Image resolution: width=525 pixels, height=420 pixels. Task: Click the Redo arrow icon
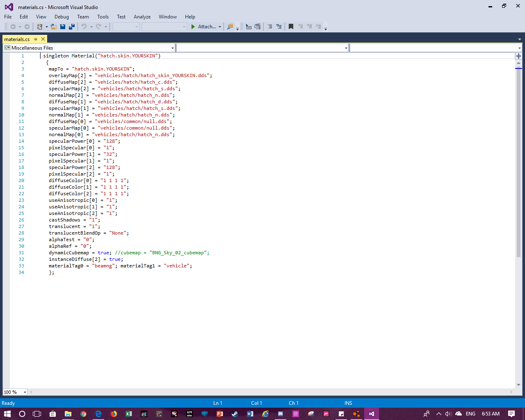coord(98,27)
